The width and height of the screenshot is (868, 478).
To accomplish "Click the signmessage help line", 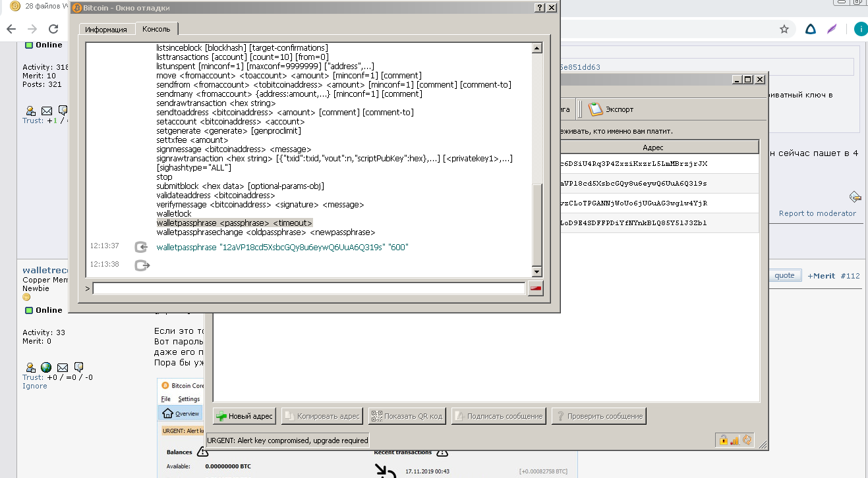I will [x=233, y=149].
